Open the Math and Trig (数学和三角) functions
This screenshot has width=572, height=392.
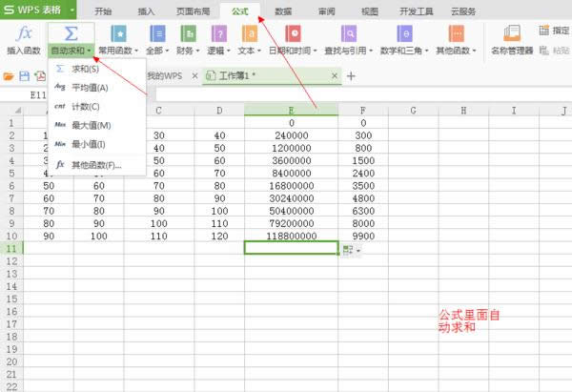tap(403, 33)
